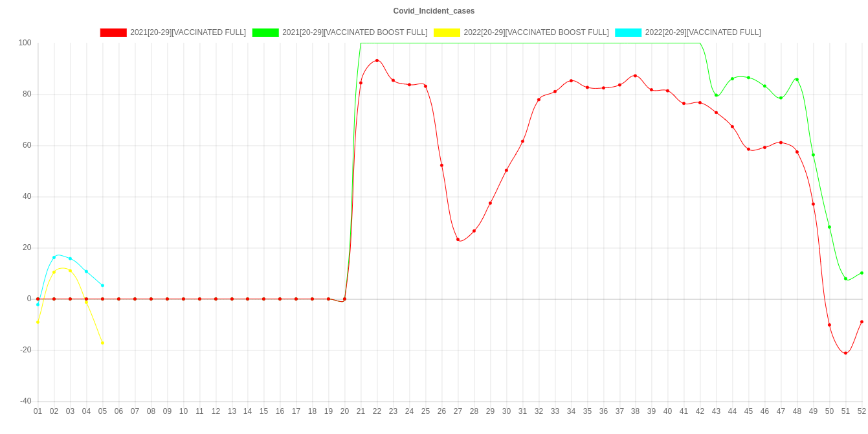The width and height of the screenshot is (868, 434).
Task: Click cyan data point at week 02
Action: (54, 257)
